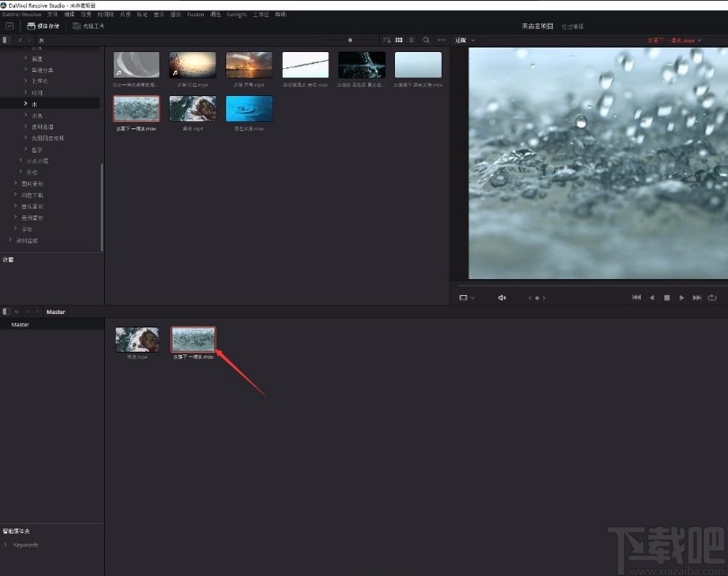Viewport: 728px width, 576px height.
Task: Play the clip in reverse
Action: 652,298
